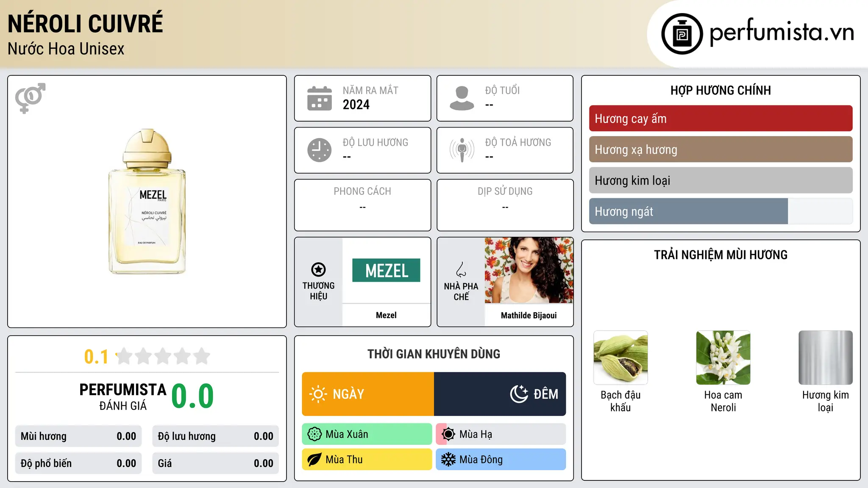Select the Hương kim loại note image
This screenshot has height=488, width=868.
(x=826, y=358)
